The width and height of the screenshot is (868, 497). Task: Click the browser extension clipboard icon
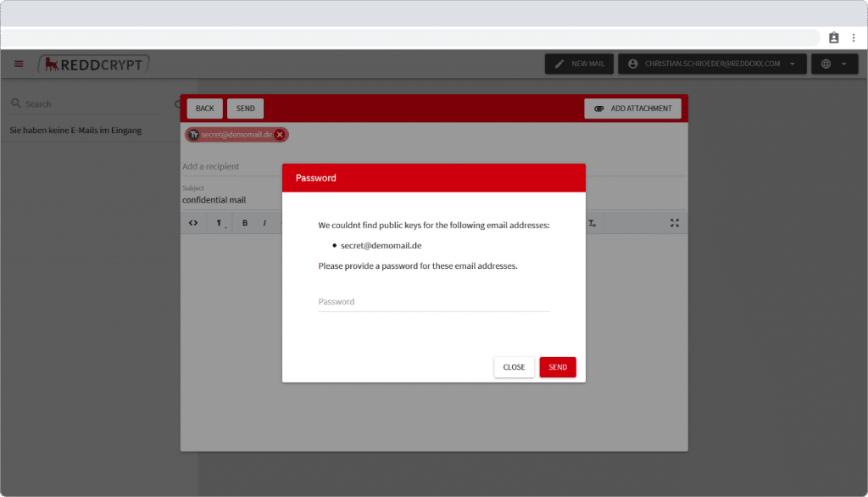click(x=834, y=37)
